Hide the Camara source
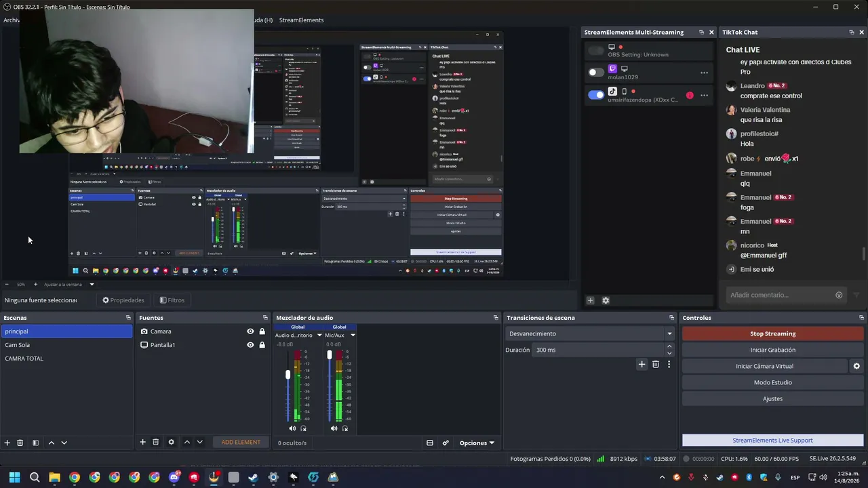Viewport: 868px width, 488px height. (x=250, y=331)
